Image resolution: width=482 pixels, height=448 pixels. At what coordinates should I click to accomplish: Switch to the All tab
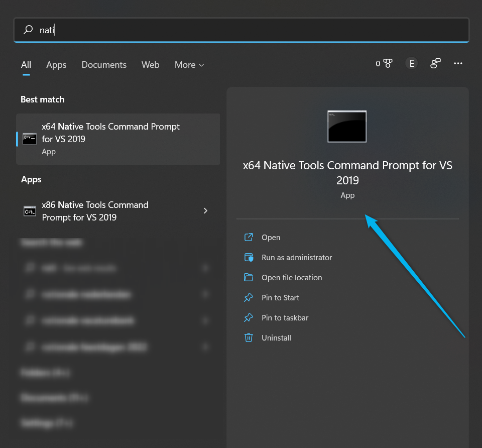(x=26, y=65)
